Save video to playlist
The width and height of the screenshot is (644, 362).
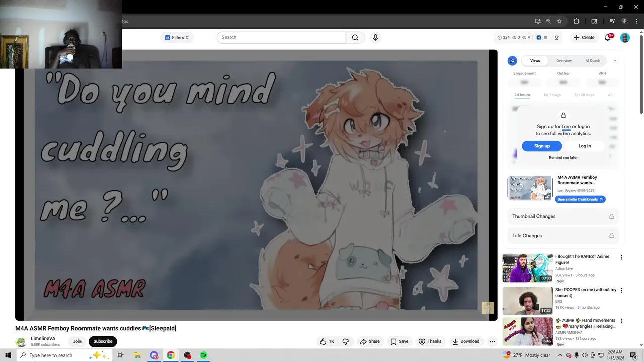pos(399,341)
